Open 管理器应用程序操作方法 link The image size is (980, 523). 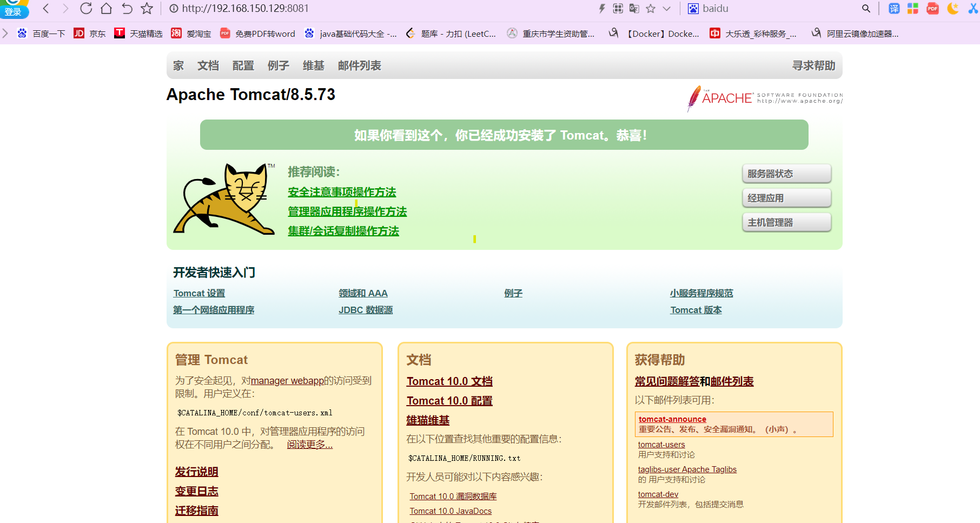[x=347, y=211]
